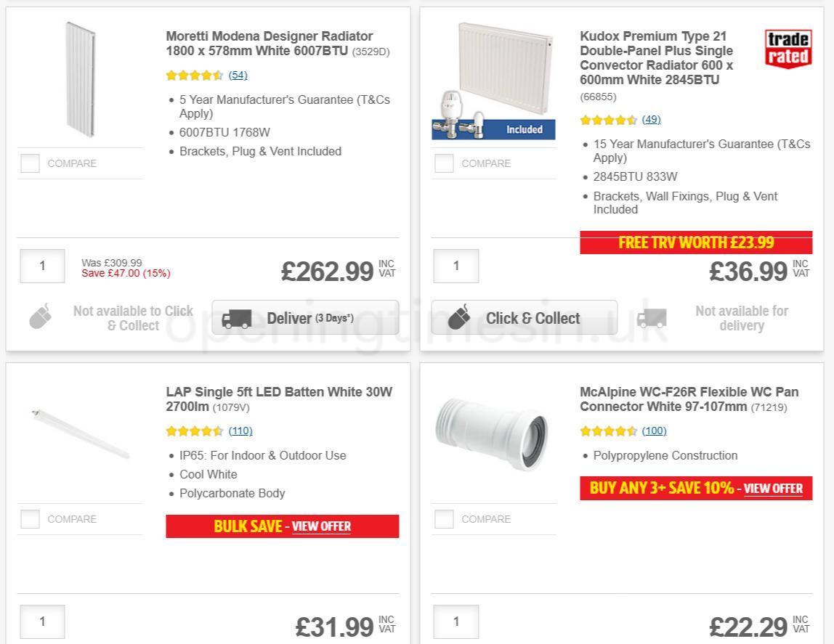The height and width of the screenshot is (644, 834).
Task: Open the Moretti Modena Designer Radiator product page
Action: click(269, 44)
